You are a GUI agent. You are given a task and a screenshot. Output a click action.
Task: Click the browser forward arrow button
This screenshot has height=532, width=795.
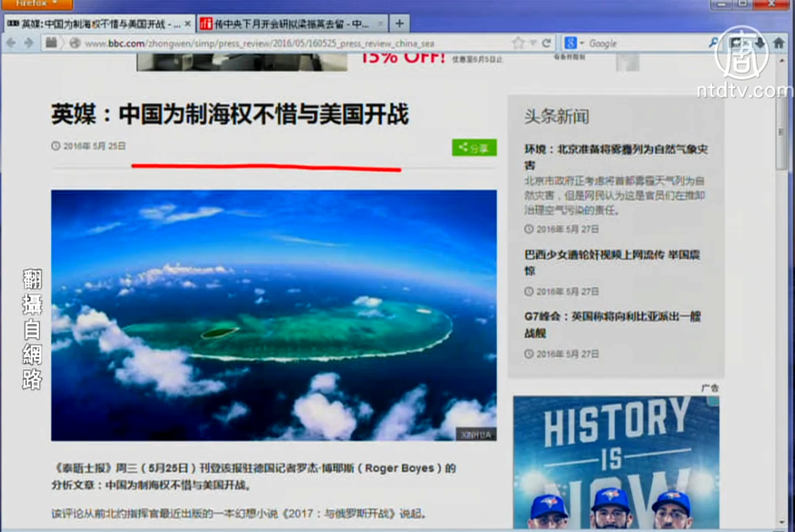[29, 43]
